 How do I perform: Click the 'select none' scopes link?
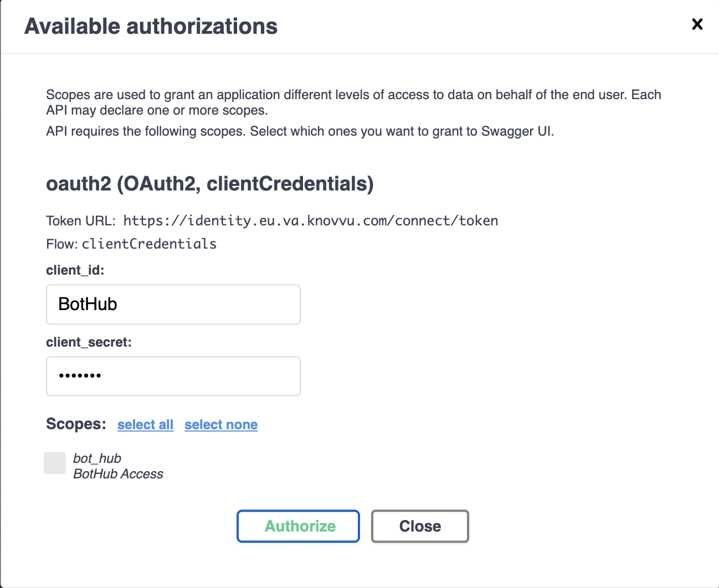221,425
